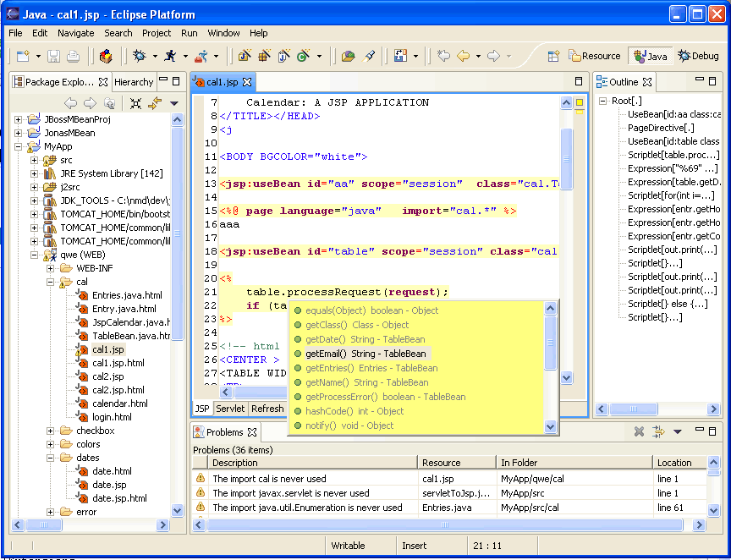731x560 pixels.
Task: Switch to the Debug perspective
Action: coord(698,56)
